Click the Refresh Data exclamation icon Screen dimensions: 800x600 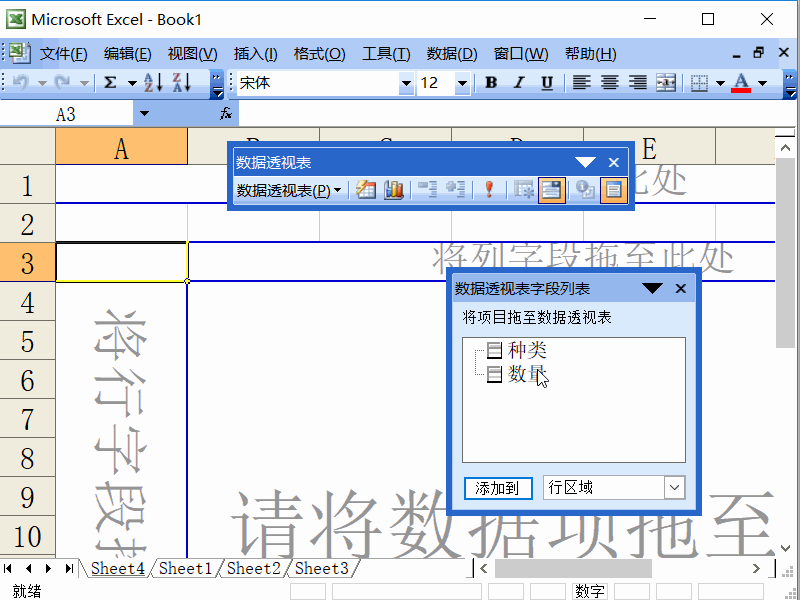point(489,190)
